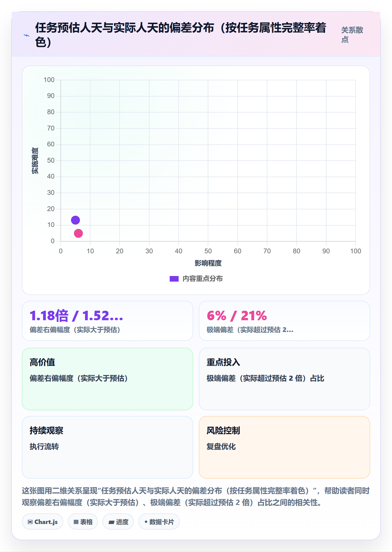Click the Chart.js tag chip
392x552 pixels.
coord(43,522)
